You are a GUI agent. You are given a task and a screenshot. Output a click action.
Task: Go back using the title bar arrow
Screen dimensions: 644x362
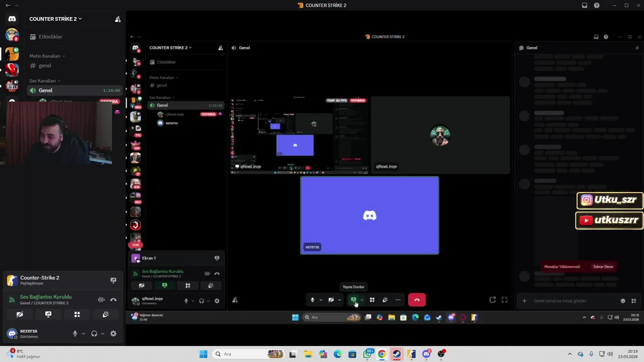point(8,6)
